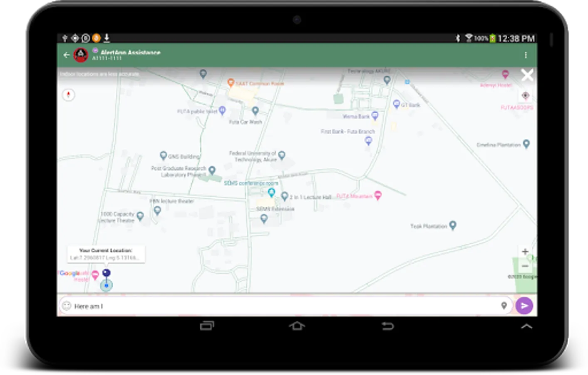Zoom out the map with minus
Viewport: 588px width, 375px height.
[x=525, y=266]
